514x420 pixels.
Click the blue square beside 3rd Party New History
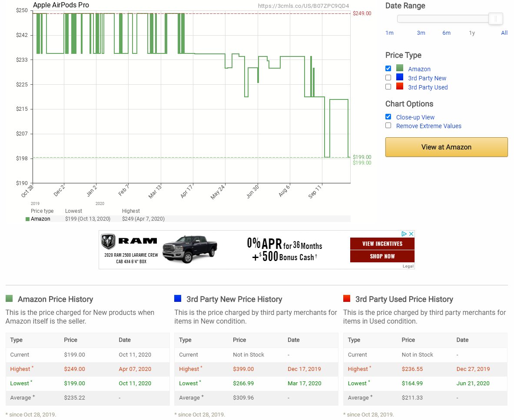[x=178, y=298]
